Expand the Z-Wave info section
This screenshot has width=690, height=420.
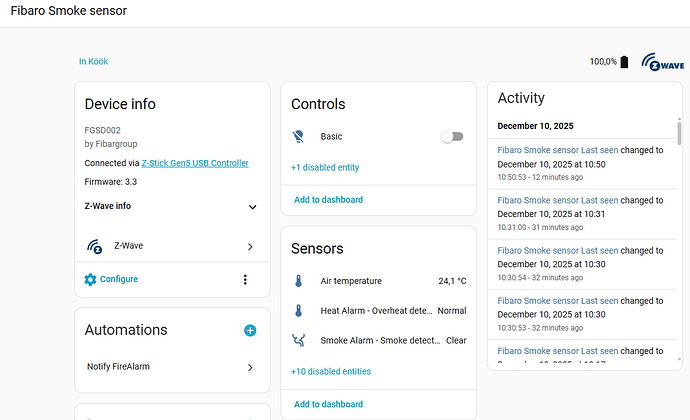tap(252, 206)
